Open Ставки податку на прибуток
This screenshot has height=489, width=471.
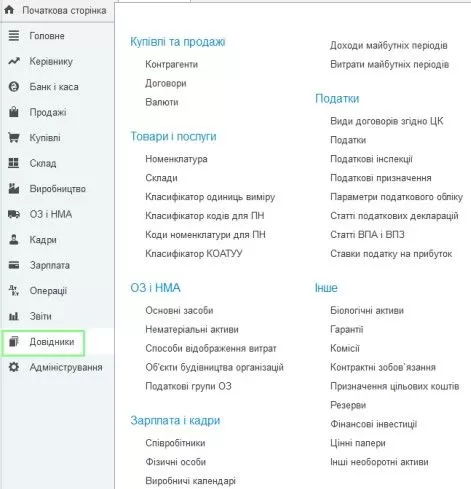click(x=391, y=254)
